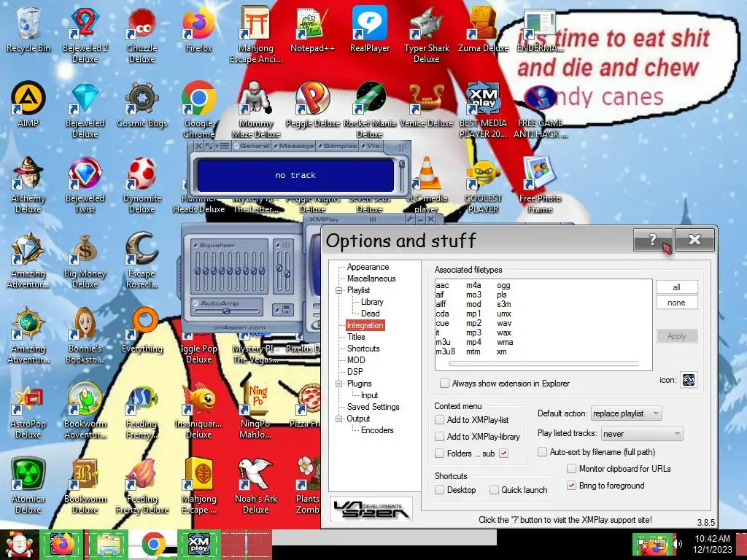747x560 pixels.
Task: Uncheck Bring to foreground
Action: pyautogui.click(x=571, y=486)
